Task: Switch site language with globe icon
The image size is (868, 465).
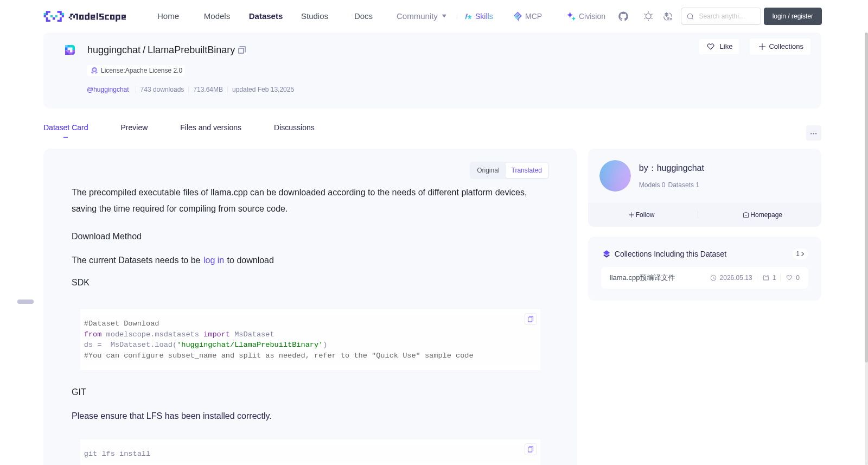Action: point(668,16)
